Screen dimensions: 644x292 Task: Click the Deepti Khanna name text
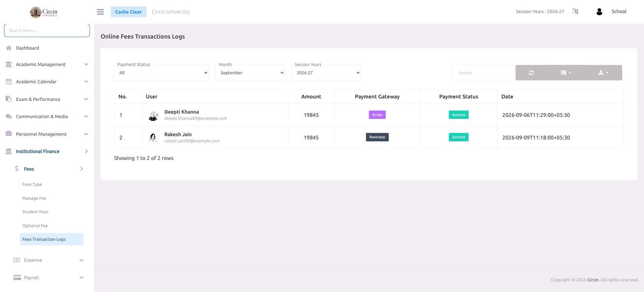[x=182, y=112]
